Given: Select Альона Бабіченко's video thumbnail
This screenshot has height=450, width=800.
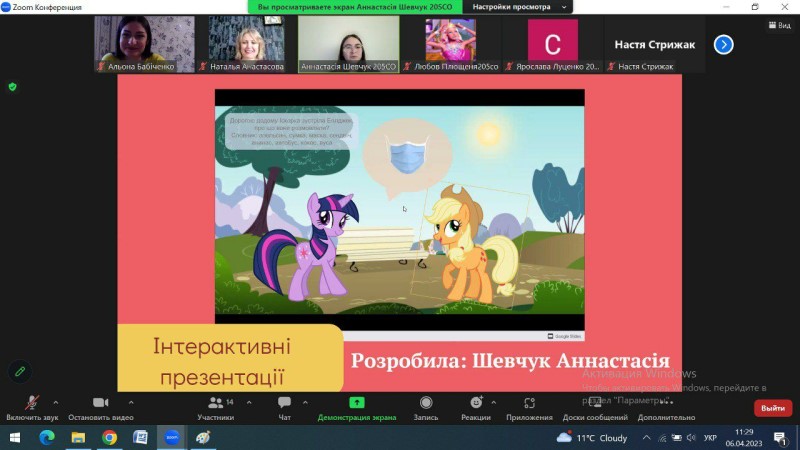Looking at the screenshot, I should (x=144, y=44).
